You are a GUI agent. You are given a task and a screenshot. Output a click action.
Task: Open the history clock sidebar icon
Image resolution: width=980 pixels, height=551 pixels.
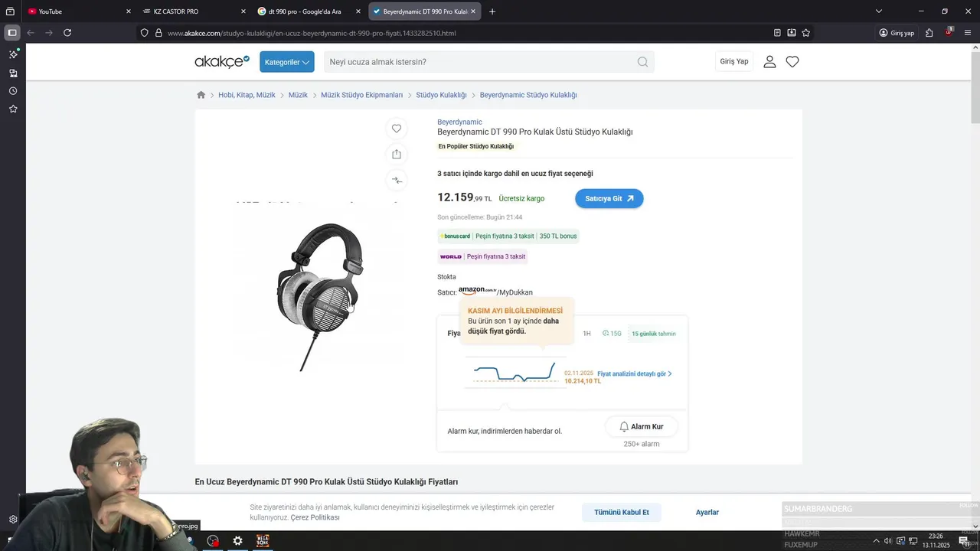coord(13,91)
